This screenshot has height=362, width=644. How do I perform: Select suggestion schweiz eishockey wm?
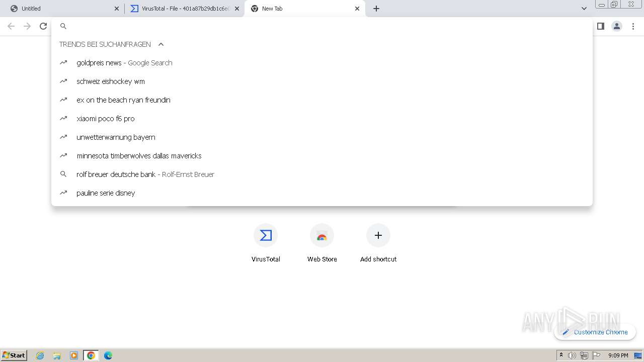coord(322,81)
